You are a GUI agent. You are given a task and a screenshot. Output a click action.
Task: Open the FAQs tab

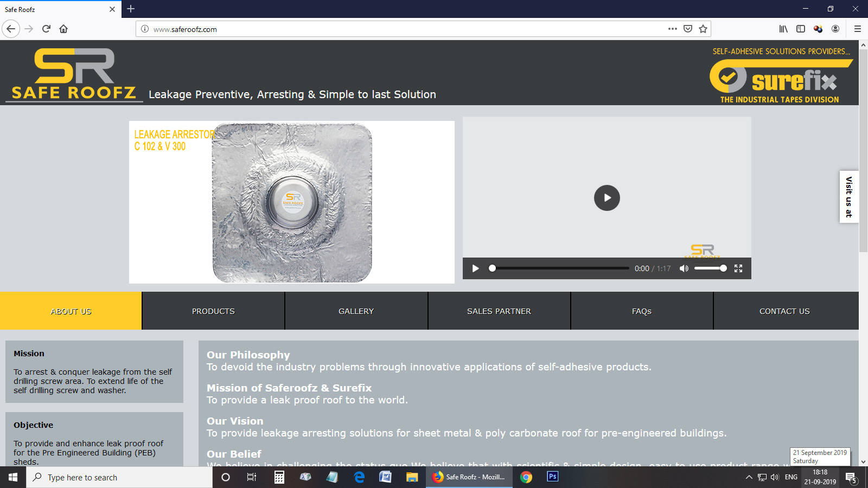pyautogui.click(x=642, y=311)
